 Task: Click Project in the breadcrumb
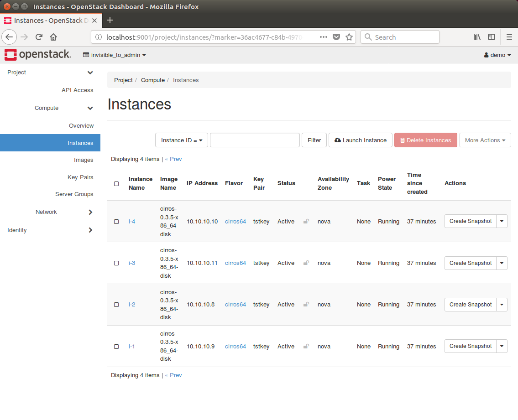(123, 80)
